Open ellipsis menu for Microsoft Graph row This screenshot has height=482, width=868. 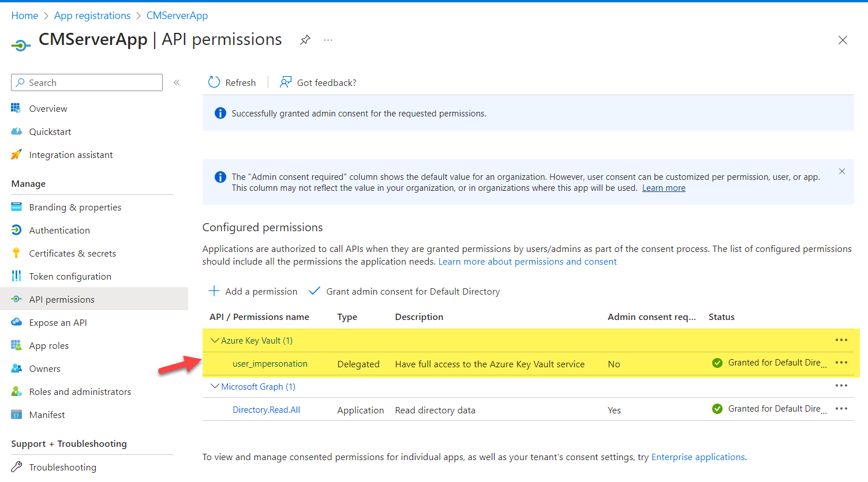(x=841, y=386)
